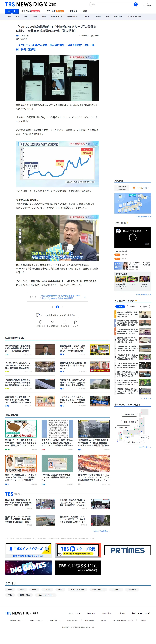The width and height of the screenshot is (156, 644).
Task: Click the sun icon in weather forecast
Action: point(134,188)
